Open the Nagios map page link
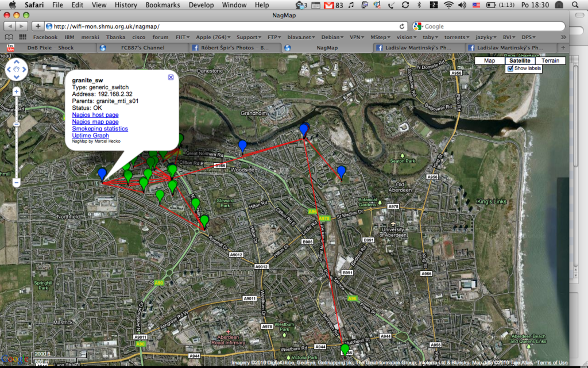This screenshot has width=588, height=368. point(95,122)
